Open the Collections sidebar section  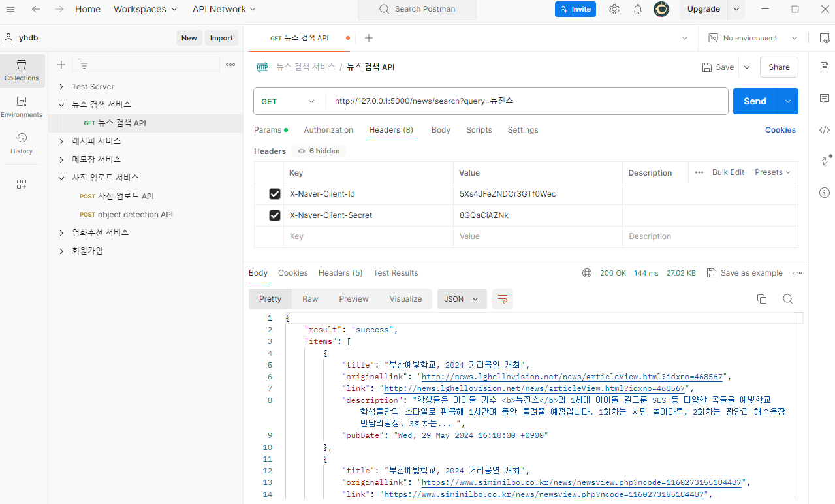(x=22, y=71)
